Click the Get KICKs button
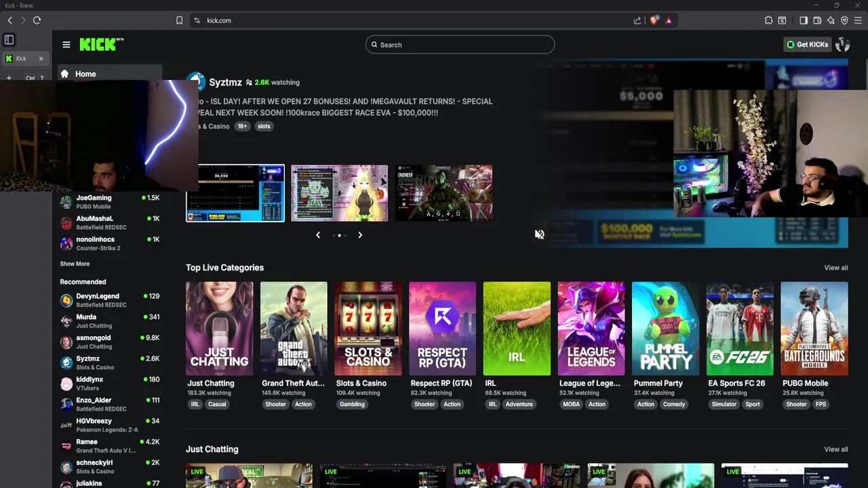The height and width of the screenshot is (488, 868). (807, 45)
